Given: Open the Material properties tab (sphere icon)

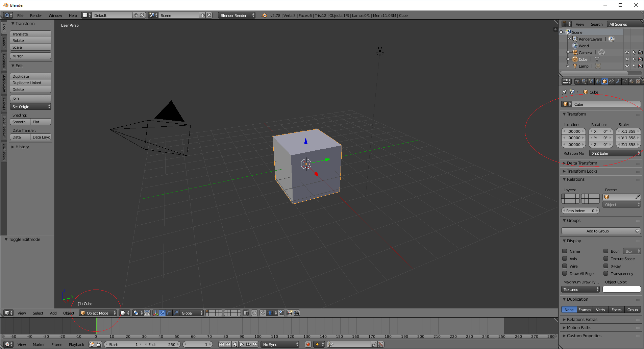Looking at the screenshot, I should click(631, 81).
